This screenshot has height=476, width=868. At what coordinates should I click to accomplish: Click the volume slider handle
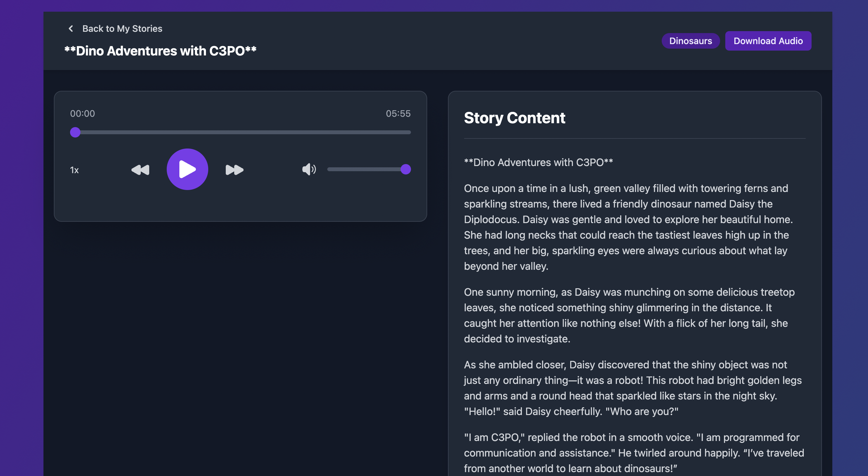point(406,170)
